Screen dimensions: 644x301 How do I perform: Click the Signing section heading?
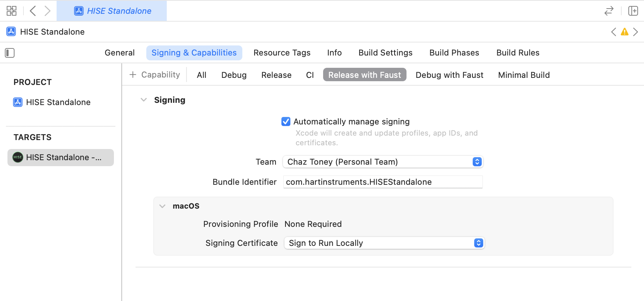pyautogui.click(x=170, y=100)
